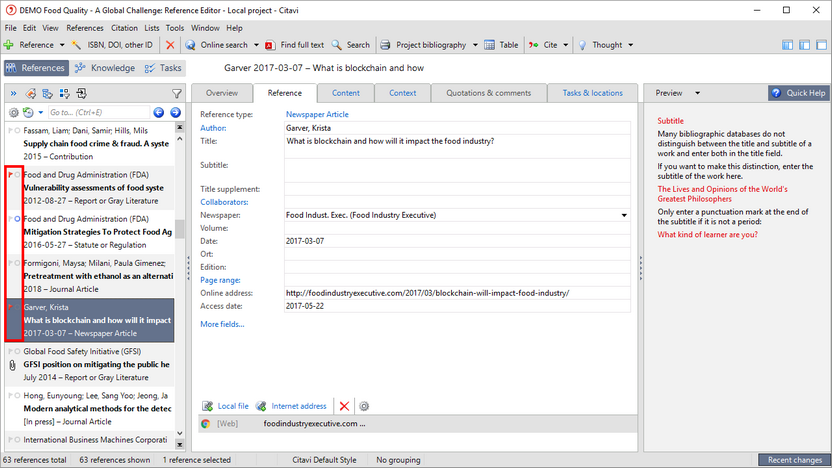Click the checked-squares selection icon above the list
Image resolution: width=832 pixels, height=468 pixels.
tap(64, 93)
